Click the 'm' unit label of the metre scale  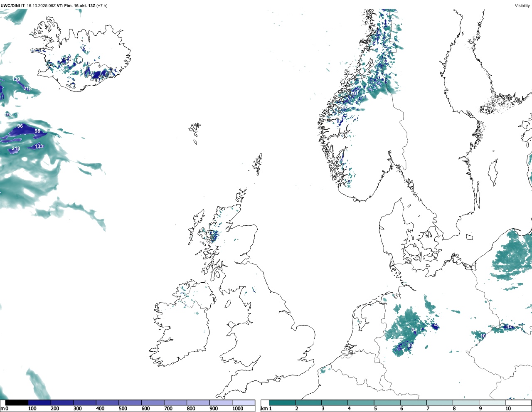(2, 409)
